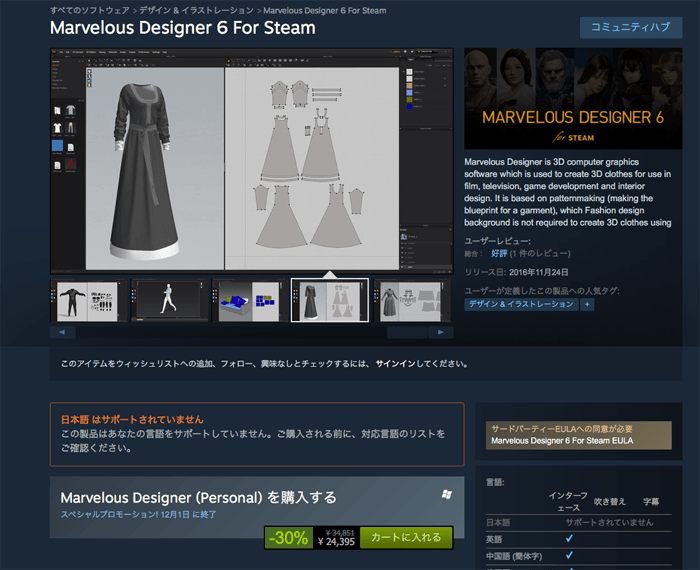Click the Marvelous Designer product description text
The image size is (700, 570).
(568, 192)
